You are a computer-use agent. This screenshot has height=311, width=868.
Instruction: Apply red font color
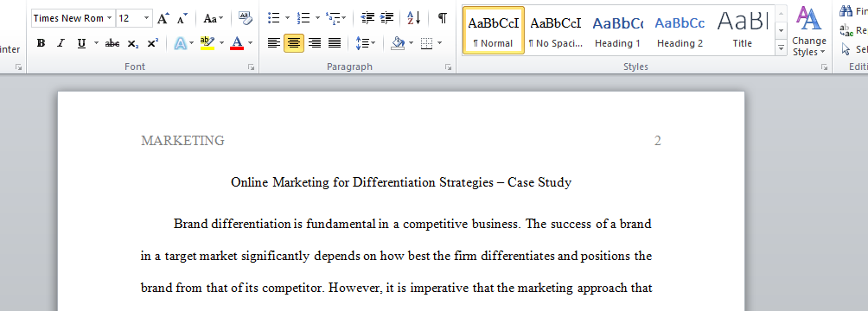click(237, 43)
